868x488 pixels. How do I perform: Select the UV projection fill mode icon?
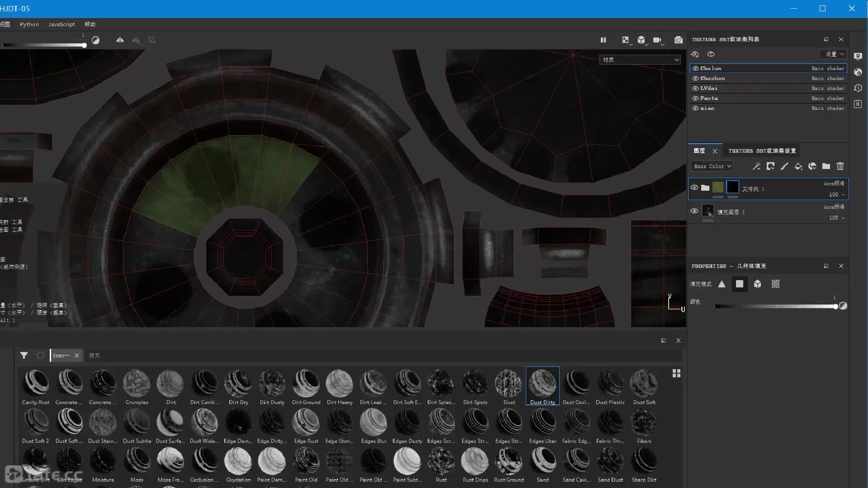775,284
